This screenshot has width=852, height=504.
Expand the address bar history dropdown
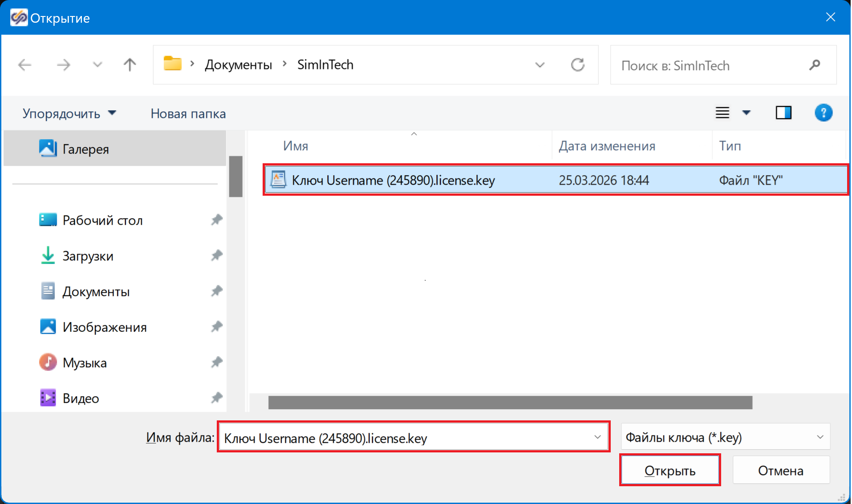[540, 65]
